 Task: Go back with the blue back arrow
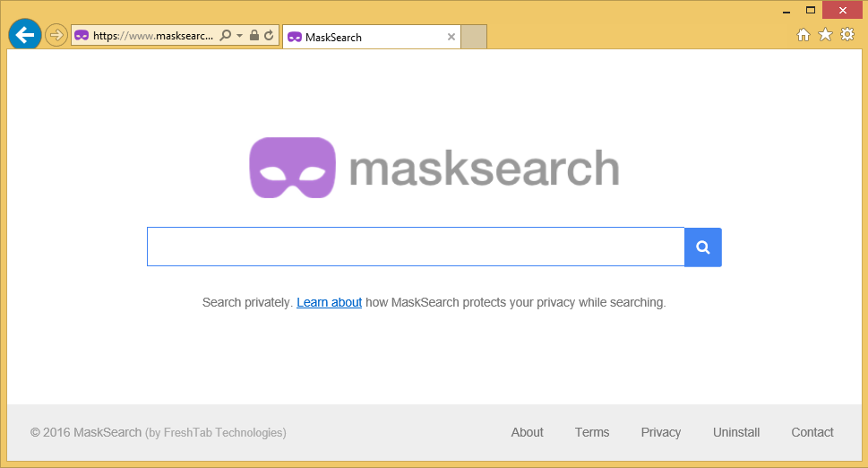coord(25,35)
